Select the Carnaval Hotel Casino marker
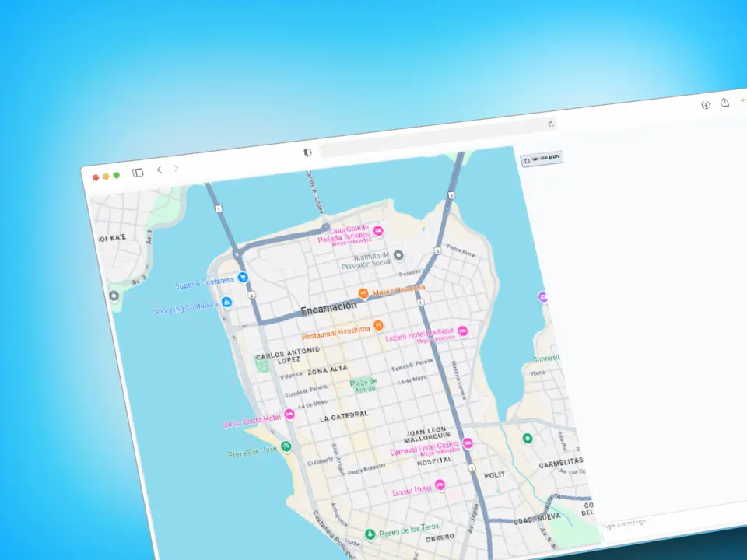The height and width of the screenshot is (560, 747). click(468, 443)
